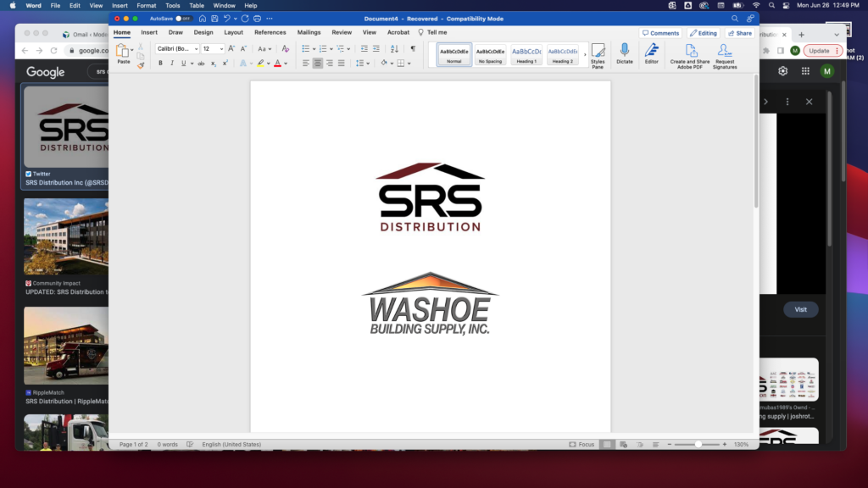Click the Share button
Viewport: 868px width, 488px height.
point(740,33)
